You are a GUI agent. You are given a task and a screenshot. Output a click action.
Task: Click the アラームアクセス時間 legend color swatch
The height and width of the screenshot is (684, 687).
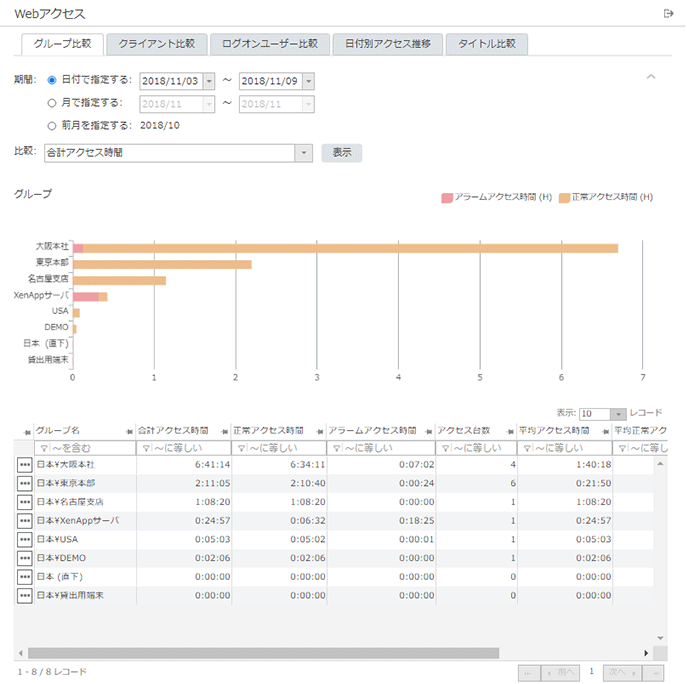click(x=446, y=197)
